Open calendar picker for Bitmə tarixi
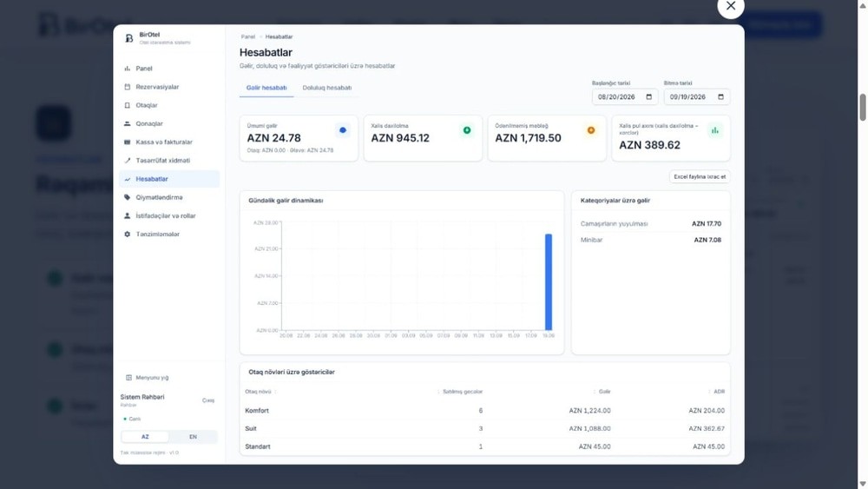This screenshot has height=489, width=868. (720, 97)
